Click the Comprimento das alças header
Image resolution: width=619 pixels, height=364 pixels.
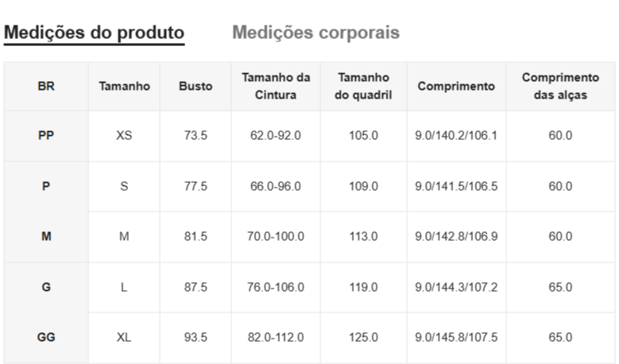pyautogui.click(x=560, y=87)
